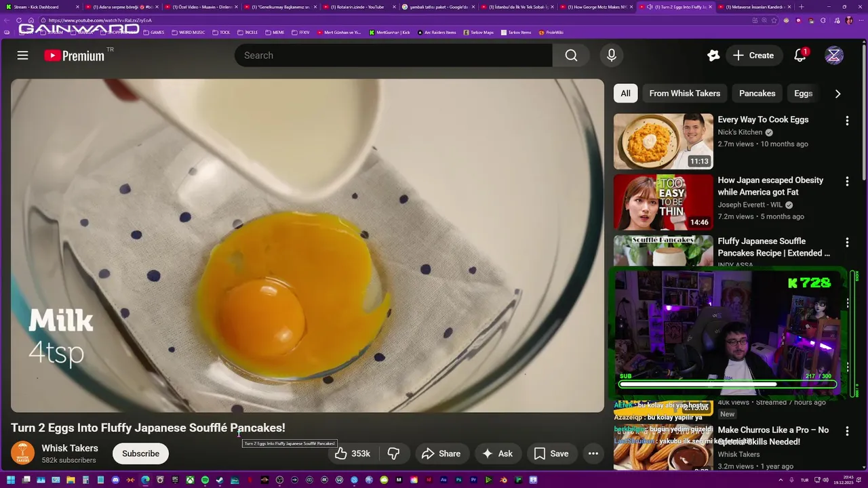868x488 pixels.
Task: Select the From Whisk Takers chip
Action: (685, 94)
